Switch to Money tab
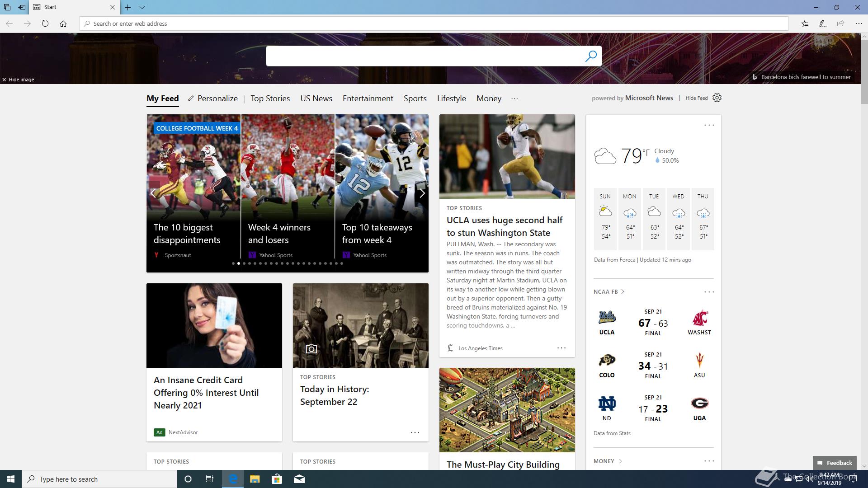This screenshot has width=868, height=488. coord(489,99)
